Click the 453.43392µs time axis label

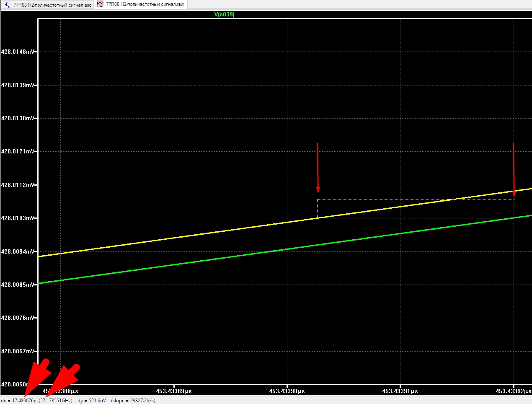[x=514, y=391]
